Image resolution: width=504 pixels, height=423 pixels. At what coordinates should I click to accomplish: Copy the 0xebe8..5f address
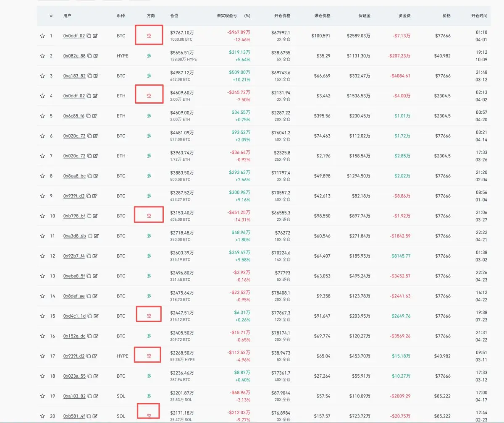[x=89, y=276]
